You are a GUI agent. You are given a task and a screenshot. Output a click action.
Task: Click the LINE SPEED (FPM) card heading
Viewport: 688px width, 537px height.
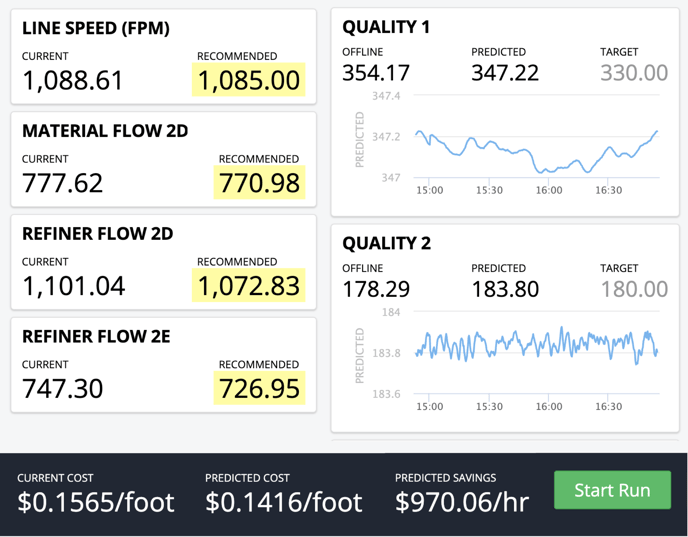coord(96,28)
